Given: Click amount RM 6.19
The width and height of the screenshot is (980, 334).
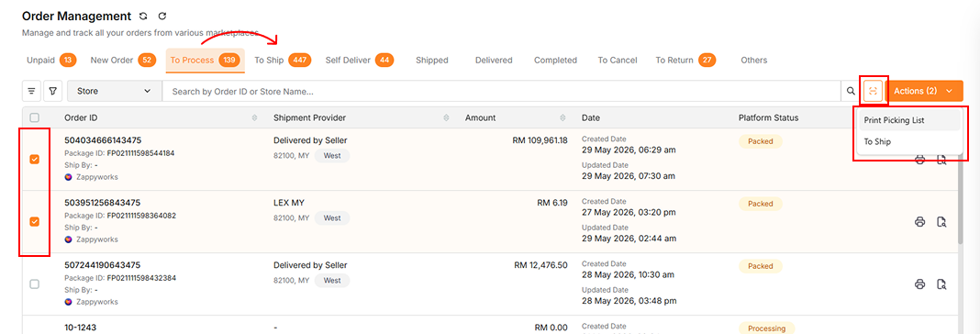Looking at the screenshot, I should (551, 203).
